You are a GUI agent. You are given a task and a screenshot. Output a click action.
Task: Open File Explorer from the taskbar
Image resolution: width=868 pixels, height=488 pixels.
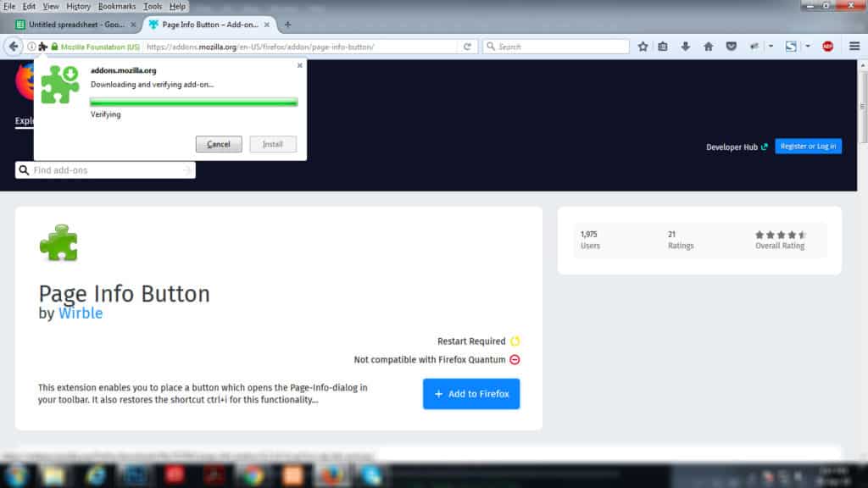point(53,476)
